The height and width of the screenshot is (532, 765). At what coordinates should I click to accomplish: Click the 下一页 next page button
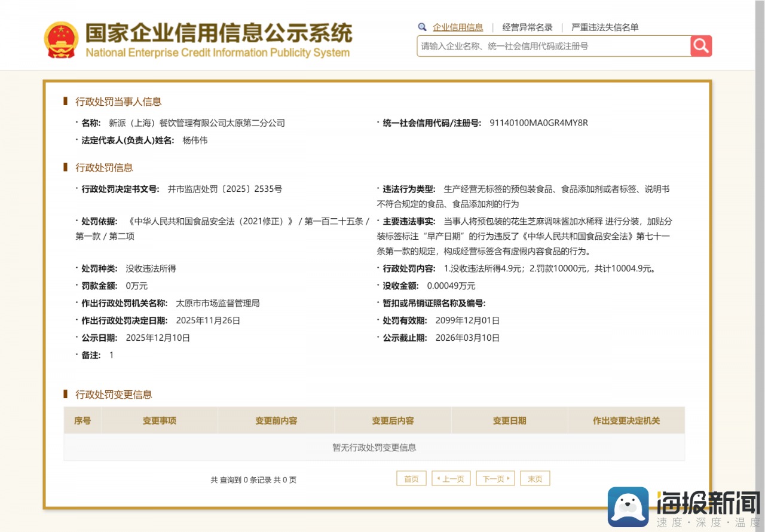(x=495, y=478)
